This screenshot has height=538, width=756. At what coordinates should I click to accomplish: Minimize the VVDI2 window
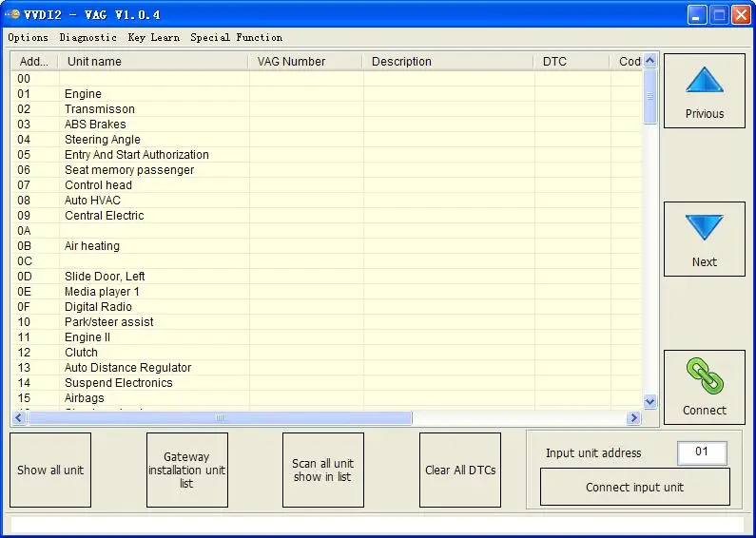(697, 15)
